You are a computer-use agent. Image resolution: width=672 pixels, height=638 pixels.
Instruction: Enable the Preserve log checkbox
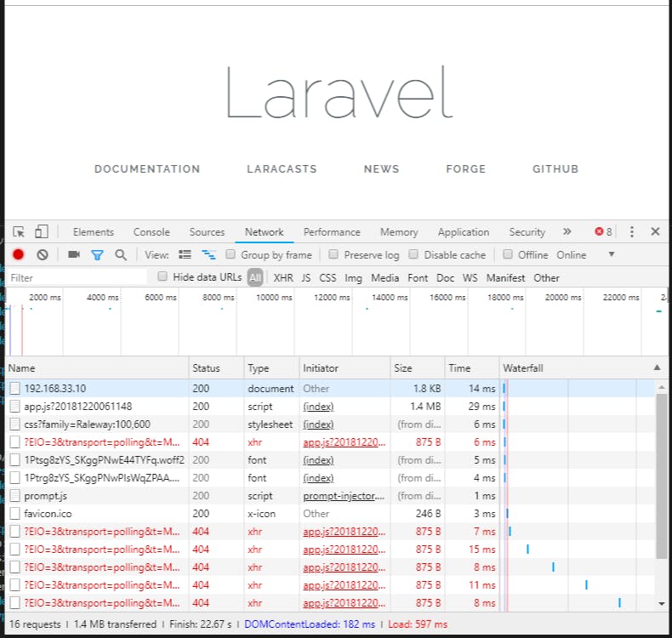coord(333,254)
